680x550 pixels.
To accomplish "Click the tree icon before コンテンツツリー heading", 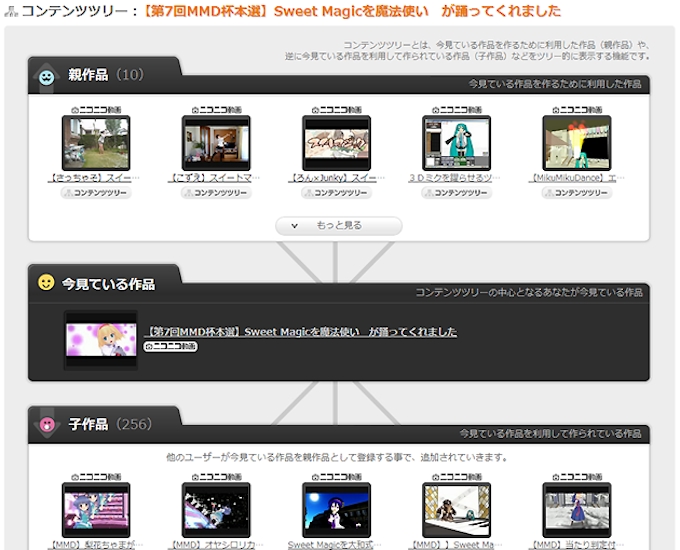I will 12,11.
